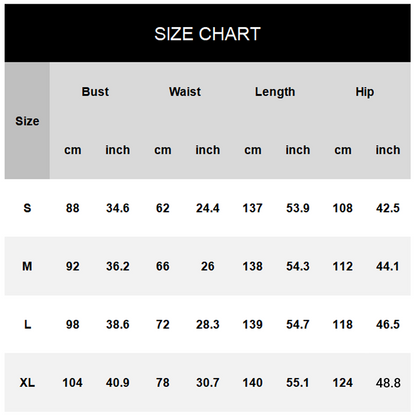The height and width of the screenshot is (416, 416).
Task: Select the S size row label
Action: tap(27, 208)
